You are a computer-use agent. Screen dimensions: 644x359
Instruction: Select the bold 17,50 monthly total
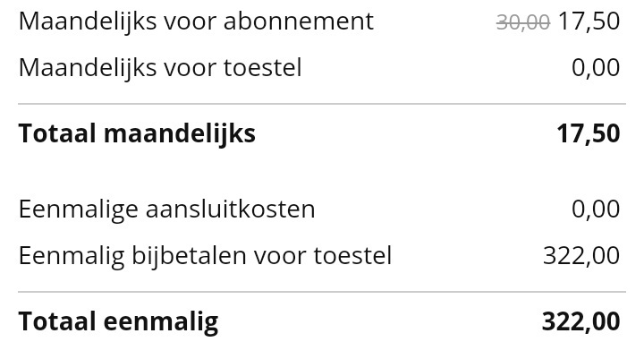(589, 133)
